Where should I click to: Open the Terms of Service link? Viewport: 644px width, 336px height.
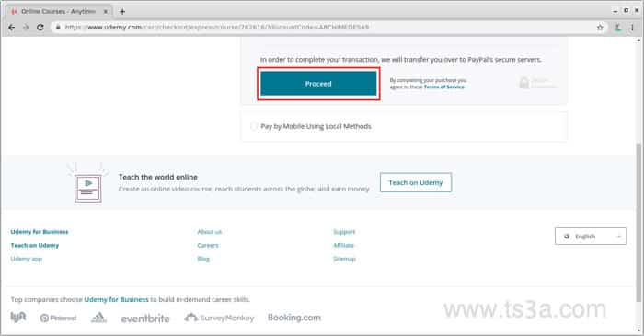[x=444, y=87]
